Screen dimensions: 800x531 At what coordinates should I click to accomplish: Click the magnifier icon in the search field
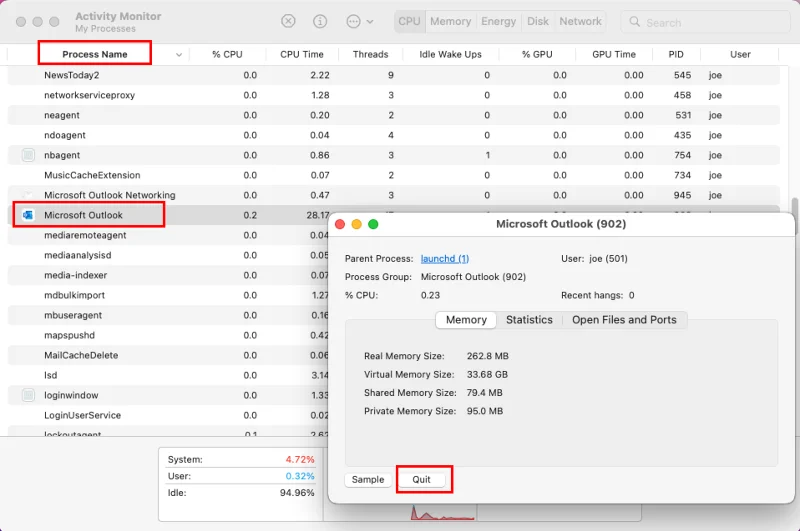pyautogui.click(x=635, y=22)
